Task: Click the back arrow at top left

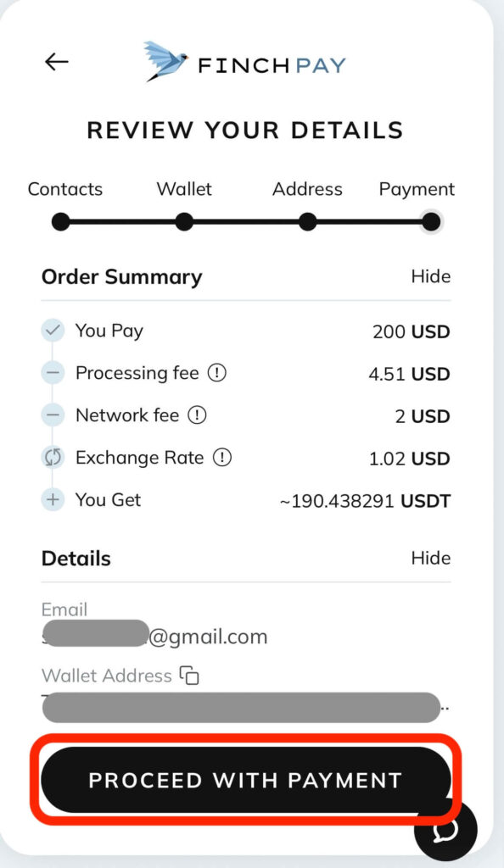Action: click(x=56, y=61)
